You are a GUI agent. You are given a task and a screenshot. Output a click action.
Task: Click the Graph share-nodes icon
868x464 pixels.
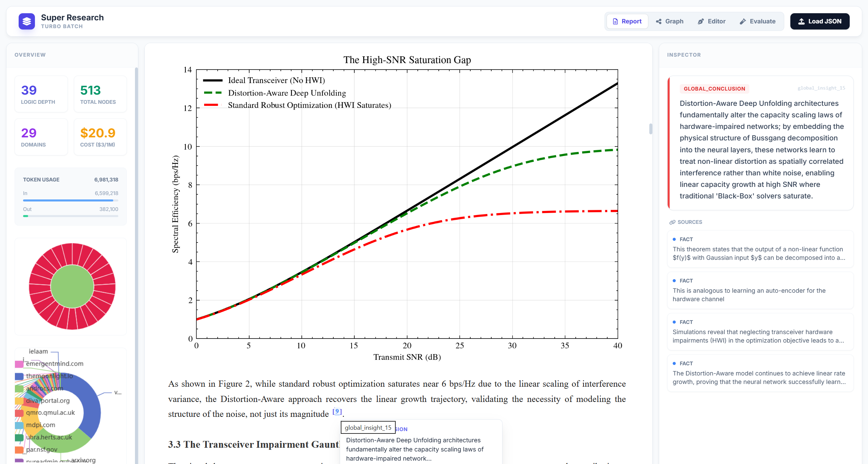pyautogui.click(x=659, y=21)
